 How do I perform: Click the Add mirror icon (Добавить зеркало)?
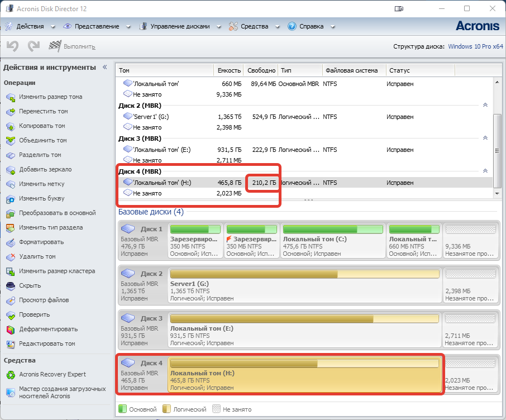11,170
